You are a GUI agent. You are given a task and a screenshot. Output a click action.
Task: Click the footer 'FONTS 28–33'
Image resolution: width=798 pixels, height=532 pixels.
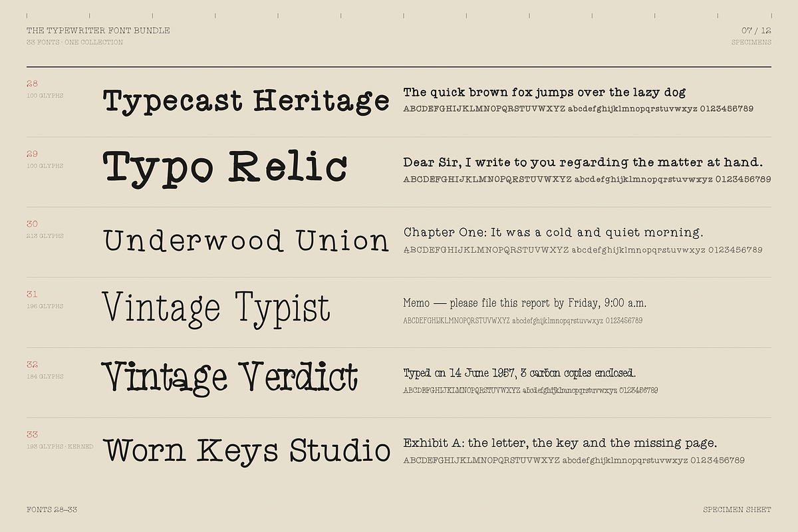click(52, 510)
